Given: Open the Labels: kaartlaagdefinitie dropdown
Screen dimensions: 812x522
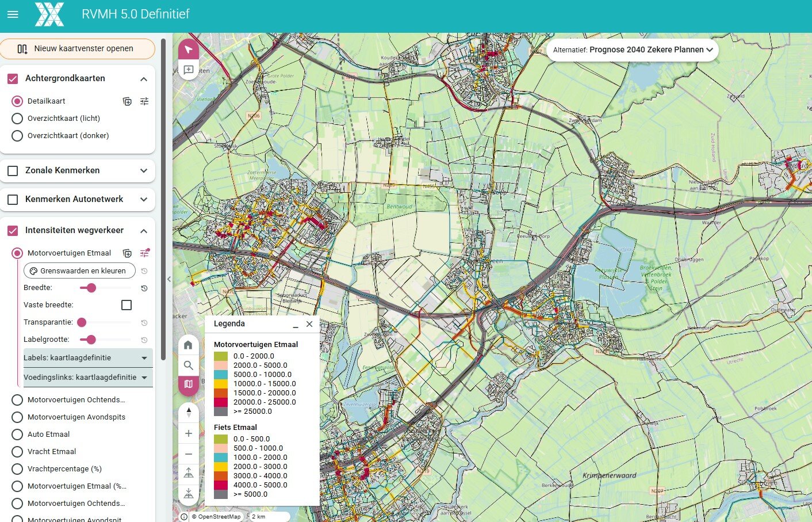Looking at the screenshot, I should click(x=87, y=358).
